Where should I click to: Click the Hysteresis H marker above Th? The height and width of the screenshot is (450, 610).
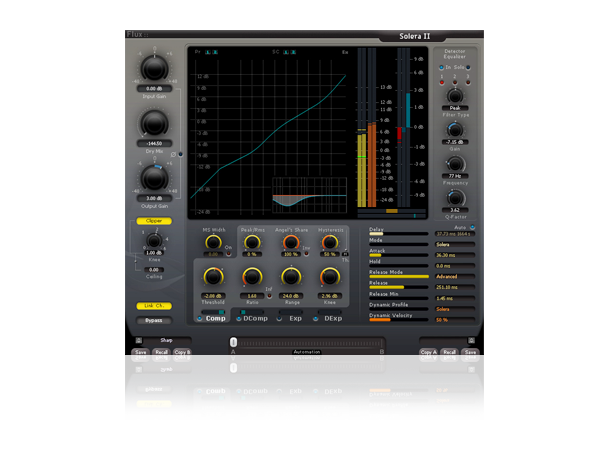[345, 254]
